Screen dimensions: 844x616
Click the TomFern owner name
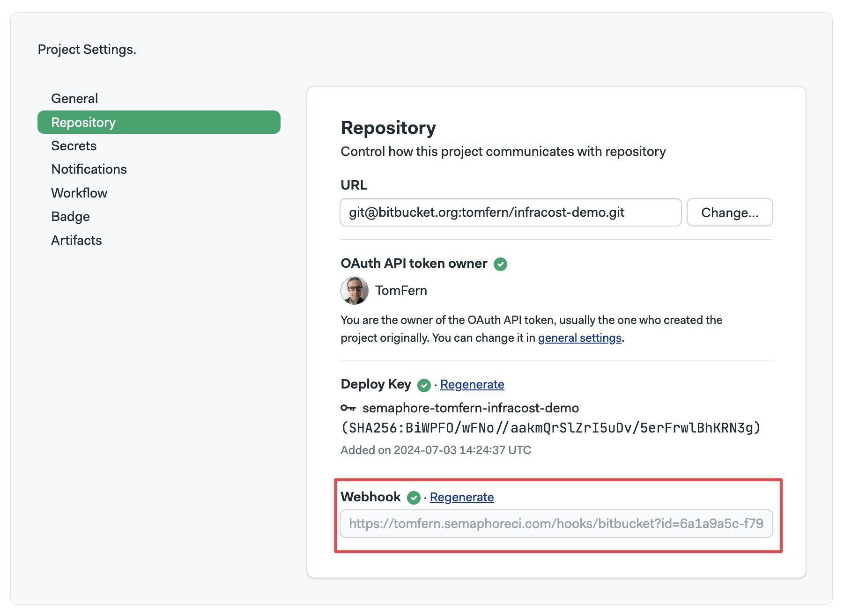click(401, 291)
